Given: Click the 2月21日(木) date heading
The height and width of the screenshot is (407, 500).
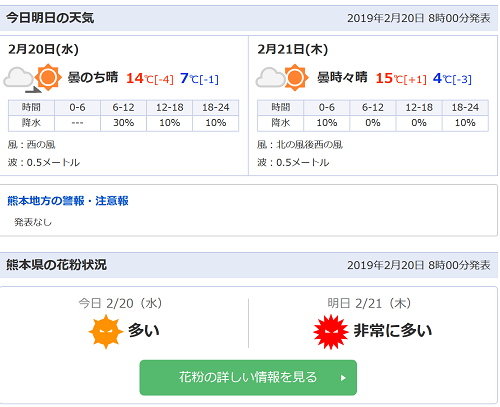Looking at the screenshot, I should click(293, 49).
